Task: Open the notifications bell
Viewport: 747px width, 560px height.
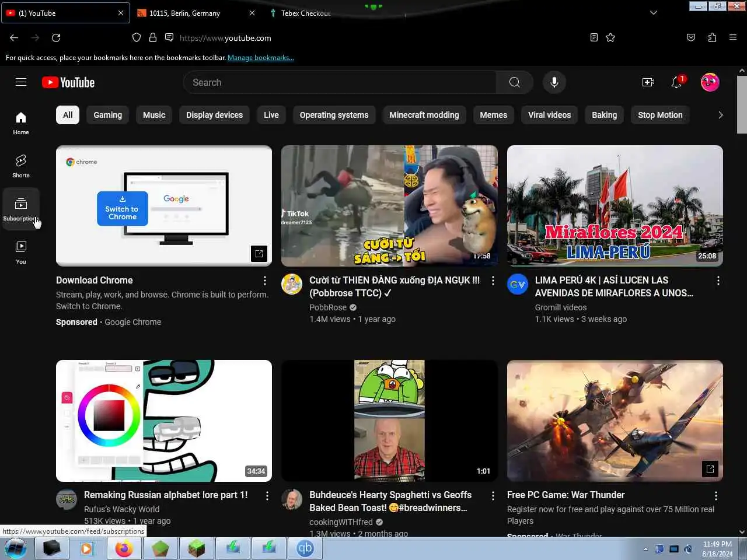Action: [677, 82]
